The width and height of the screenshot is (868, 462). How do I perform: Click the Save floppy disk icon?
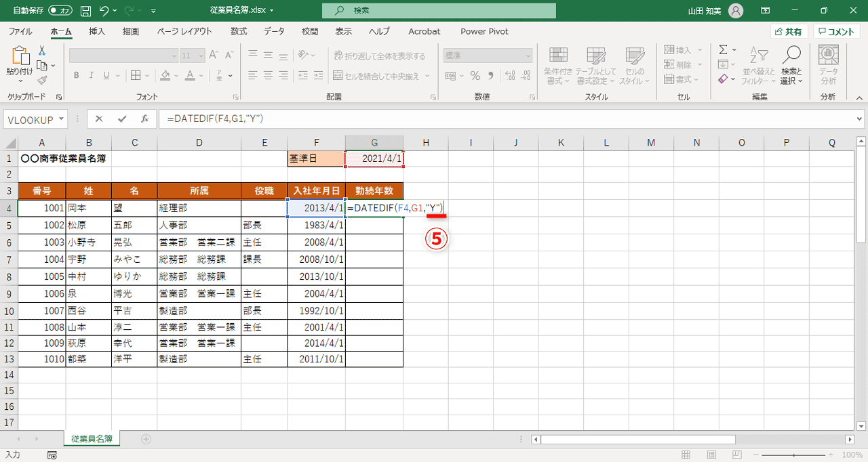pos(85,11)
